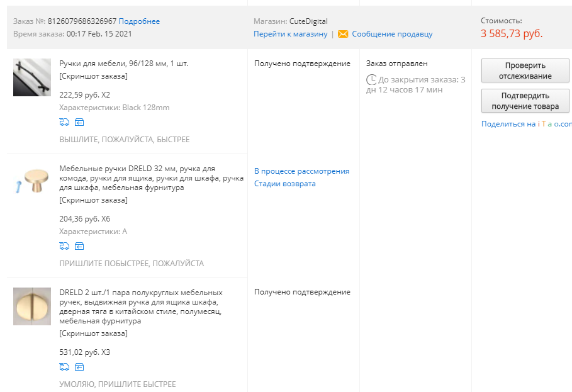This screenshot has width=572, height=392.
Task: Click Подтвердить получение товара button
Action: point(525,101)
